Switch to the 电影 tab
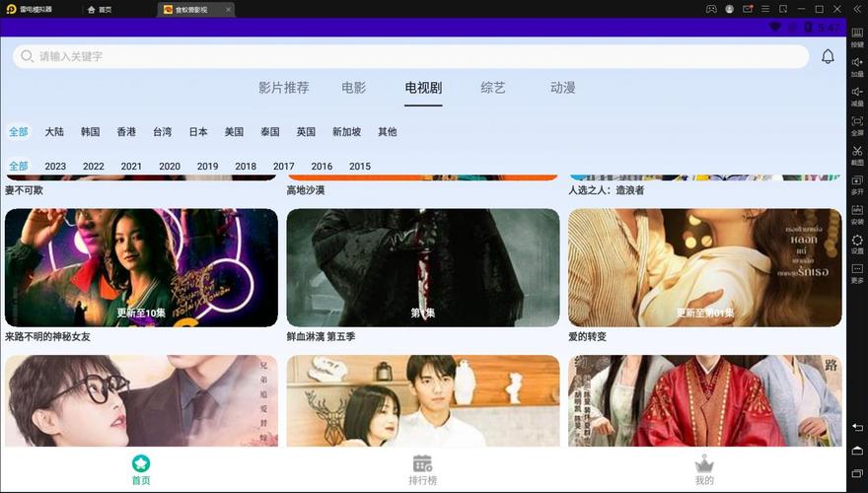 [x=353, y=88]
